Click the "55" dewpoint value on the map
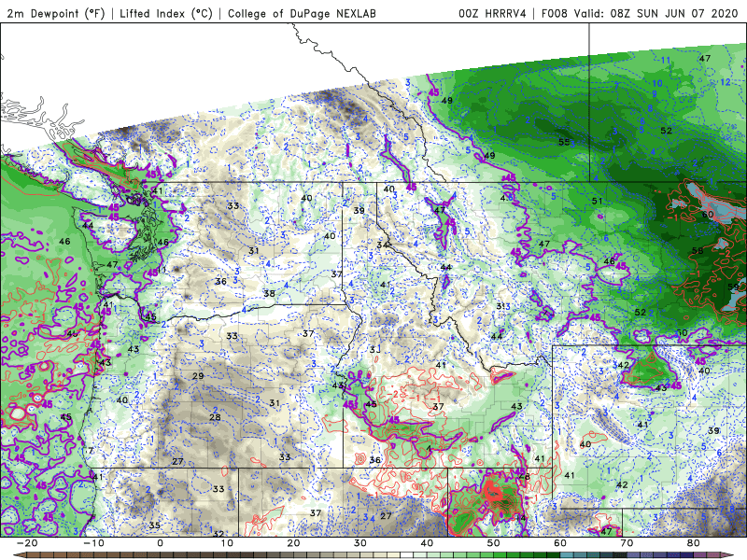747x560 pixels. pos(564,142)
